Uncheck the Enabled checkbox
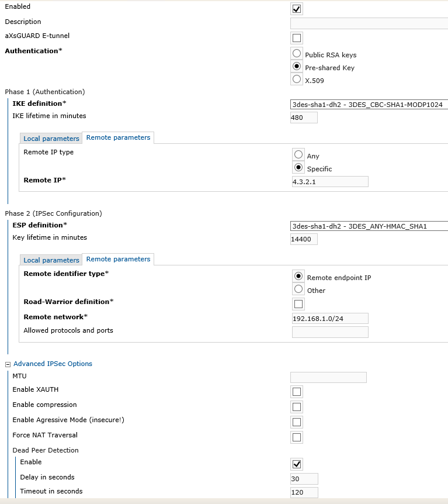Image resolution: width=448 pixels, height=504 pixels. coord(296,9)
